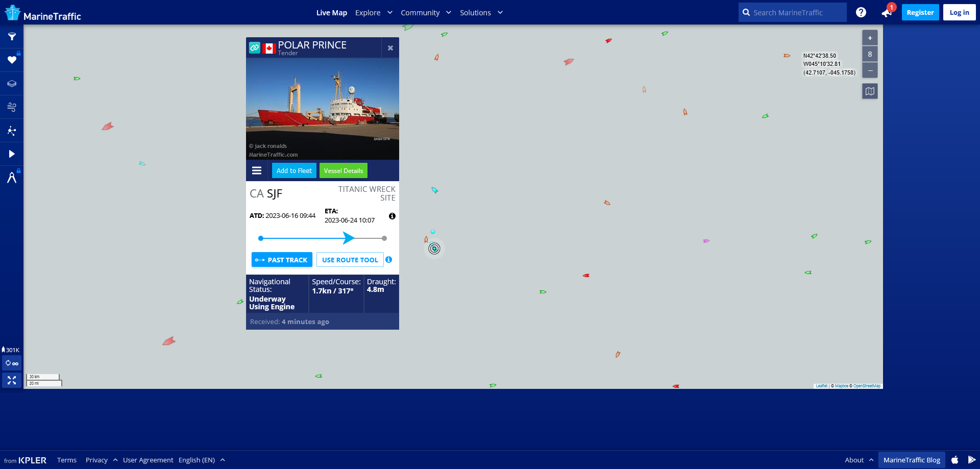Click the CA SJF departure port

click(266, 193)
